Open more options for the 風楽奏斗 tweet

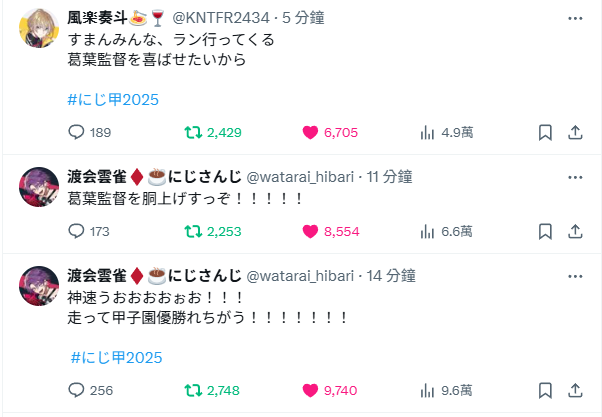tap(575, 18)
